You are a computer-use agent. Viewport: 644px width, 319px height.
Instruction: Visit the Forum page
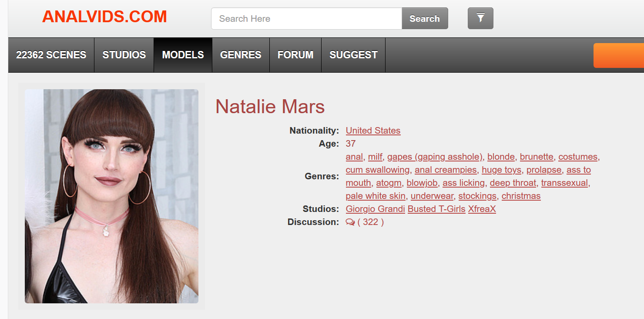pos(295,55)
